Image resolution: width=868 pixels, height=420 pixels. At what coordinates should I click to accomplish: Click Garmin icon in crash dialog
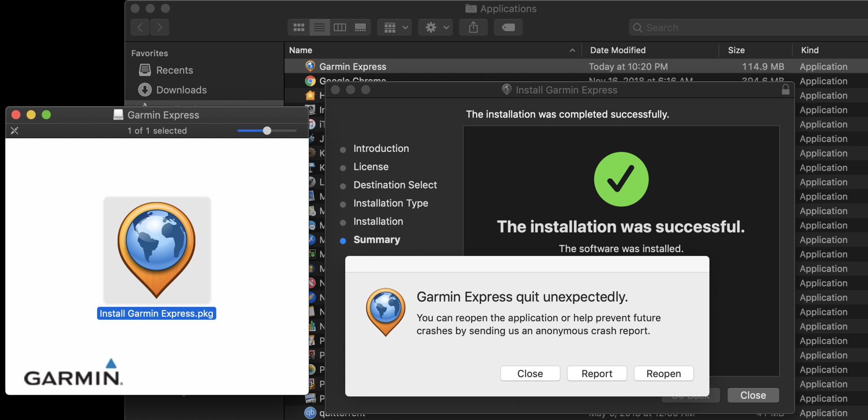click(x=385, y=312)
